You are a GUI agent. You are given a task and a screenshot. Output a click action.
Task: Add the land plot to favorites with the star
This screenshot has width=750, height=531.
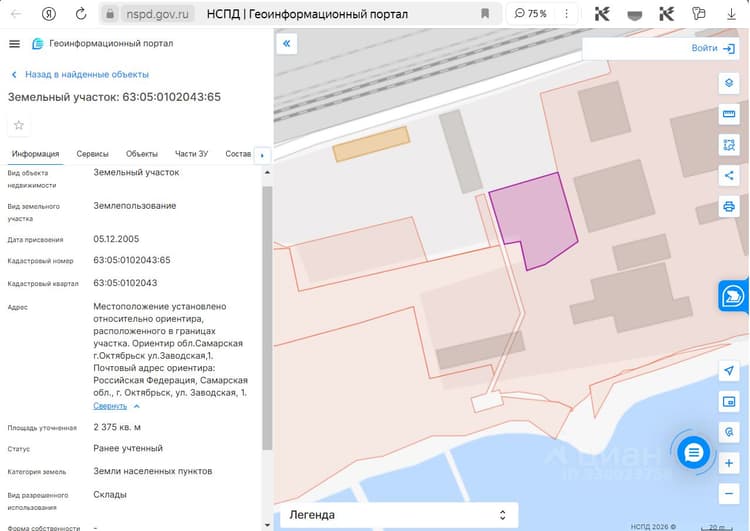pos(19,125)
